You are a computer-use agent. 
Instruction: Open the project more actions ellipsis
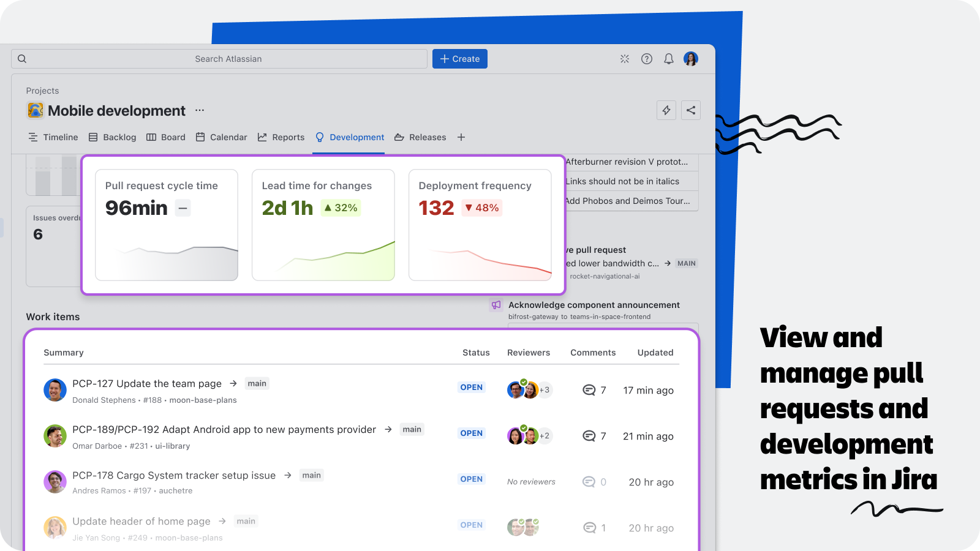coord(200,110)
